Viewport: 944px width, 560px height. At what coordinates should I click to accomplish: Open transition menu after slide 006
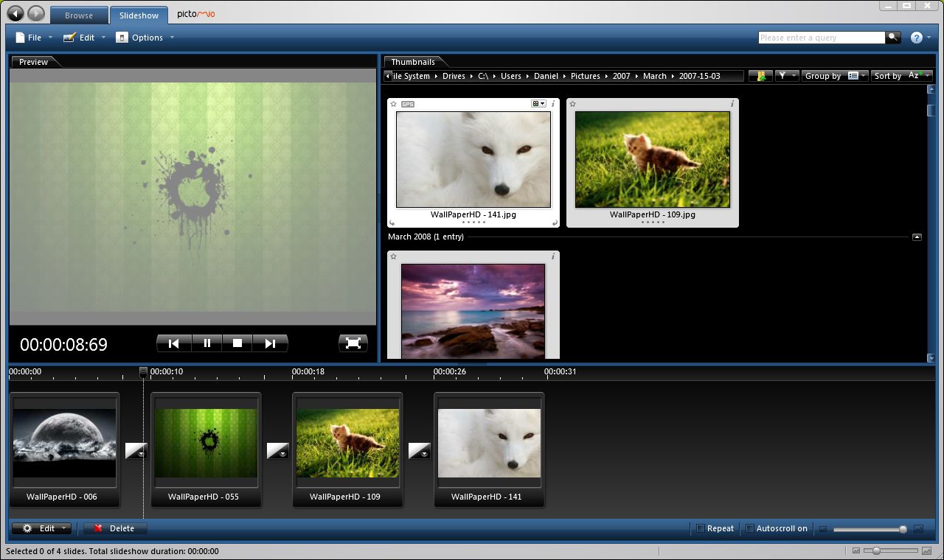click(136, 451)
